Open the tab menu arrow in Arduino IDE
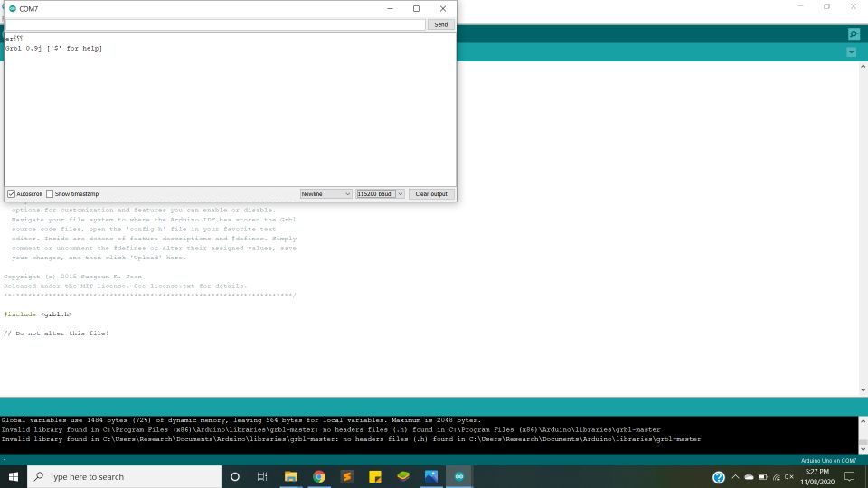Image resolution: width=868 pixels, height=488 pixels. 852,52
